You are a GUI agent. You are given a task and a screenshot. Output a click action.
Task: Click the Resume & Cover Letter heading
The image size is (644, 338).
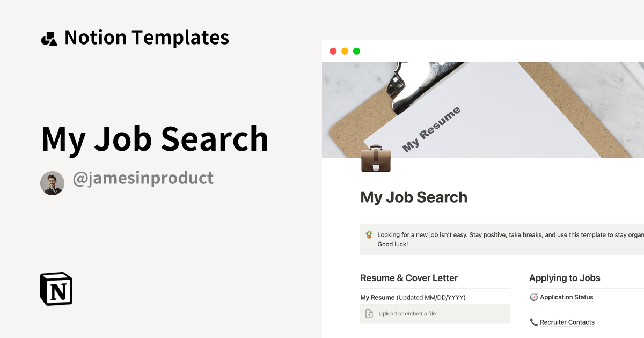pyautogui.click(x=409, y=278)
